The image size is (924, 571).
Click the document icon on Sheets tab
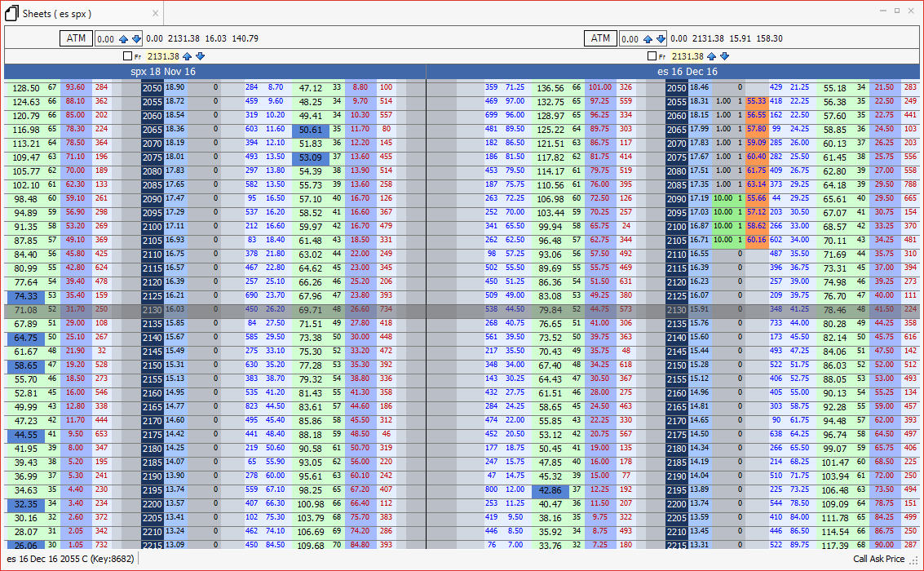point(11,13)
